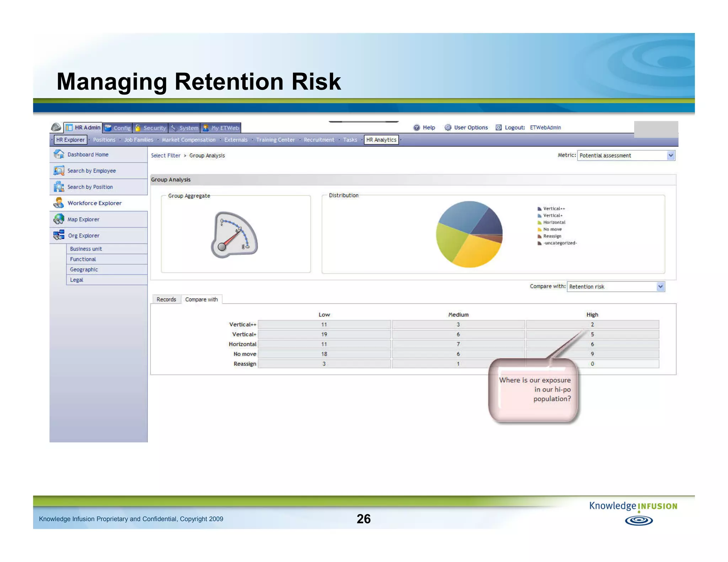Viewport: 728px width, 562px height.
Task: Select the Business unit tree item
Action: (86, 249)
